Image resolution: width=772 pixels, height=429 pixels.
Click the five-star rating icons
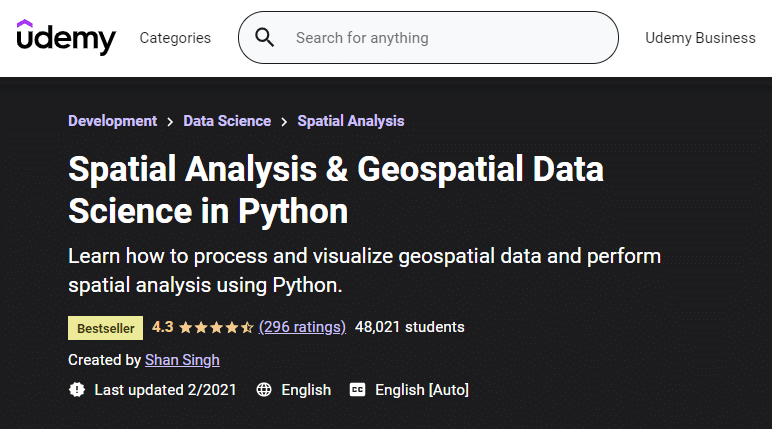click(x=217, y=327)
